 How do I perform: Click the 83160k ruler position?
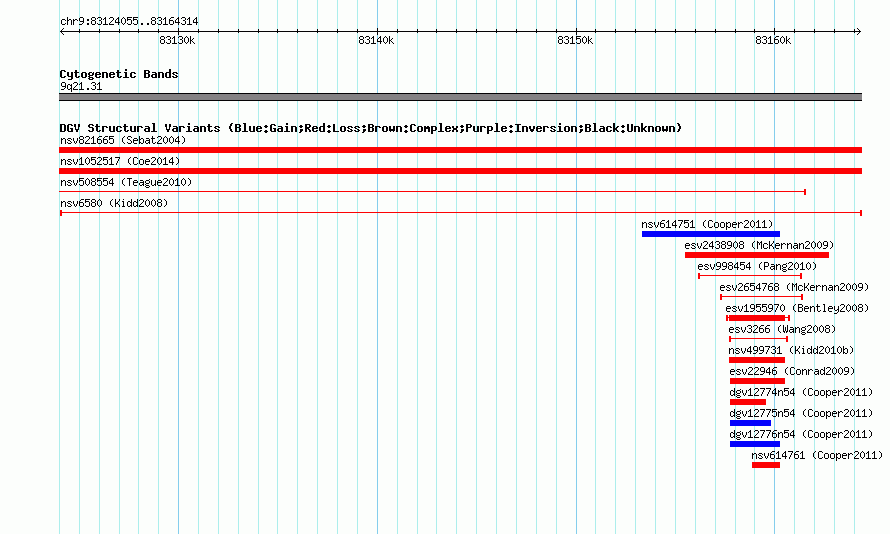(x=773, y=40)
